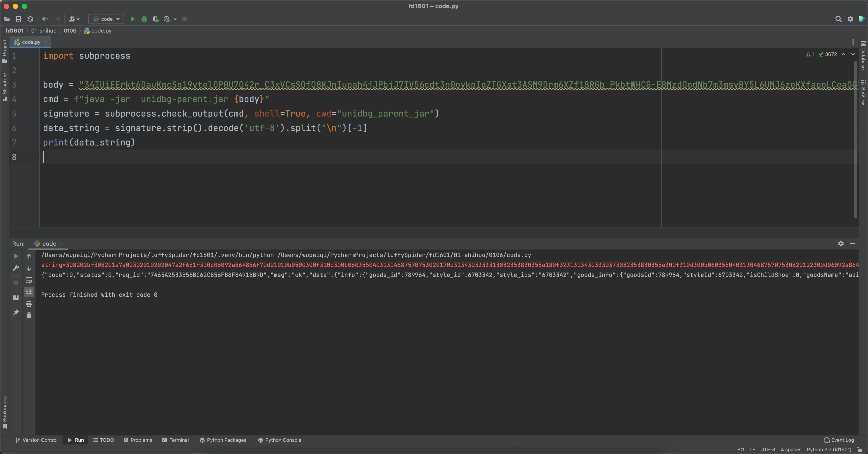The image size is (868, 454).
Task: Print the console output
Action: pyautogui.click(x=29, y=304)
